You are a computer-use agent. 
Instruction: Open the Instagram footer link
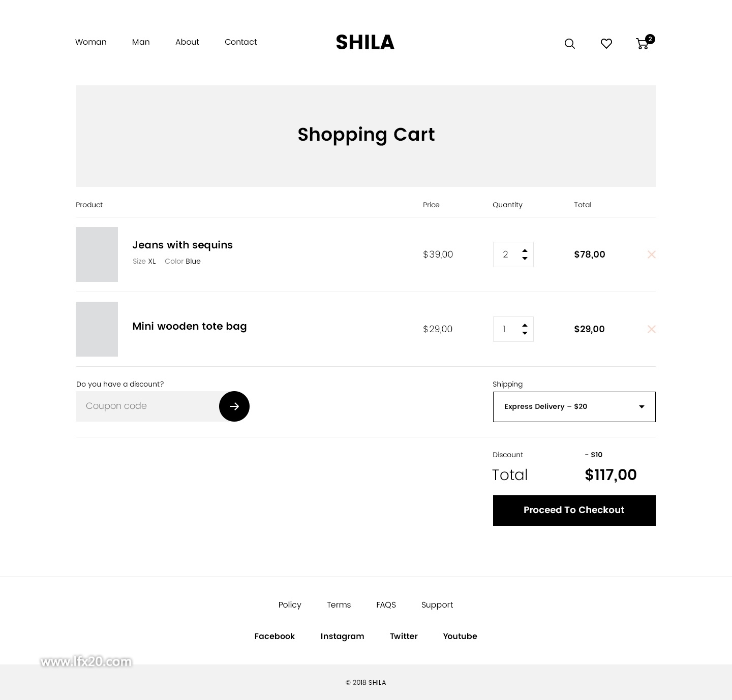click(x=342, y=637)
